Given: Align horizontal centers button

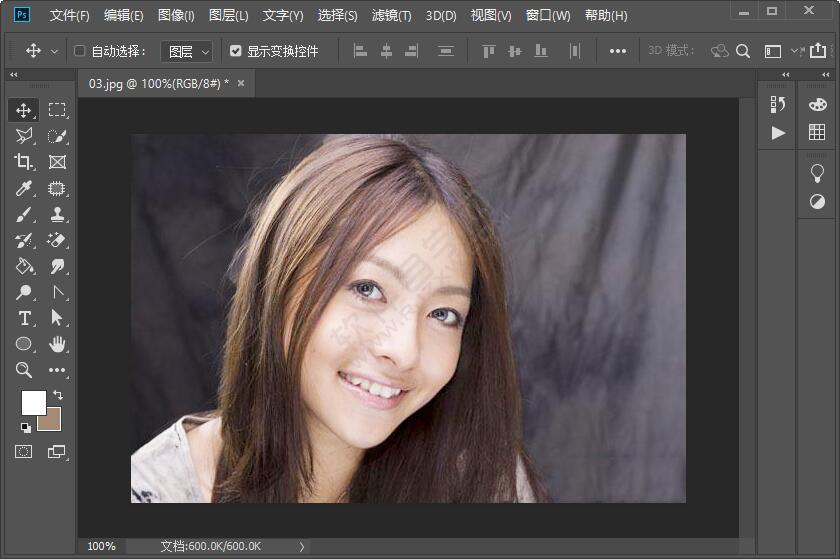Looking at the screenshot, I should [386, 51].
